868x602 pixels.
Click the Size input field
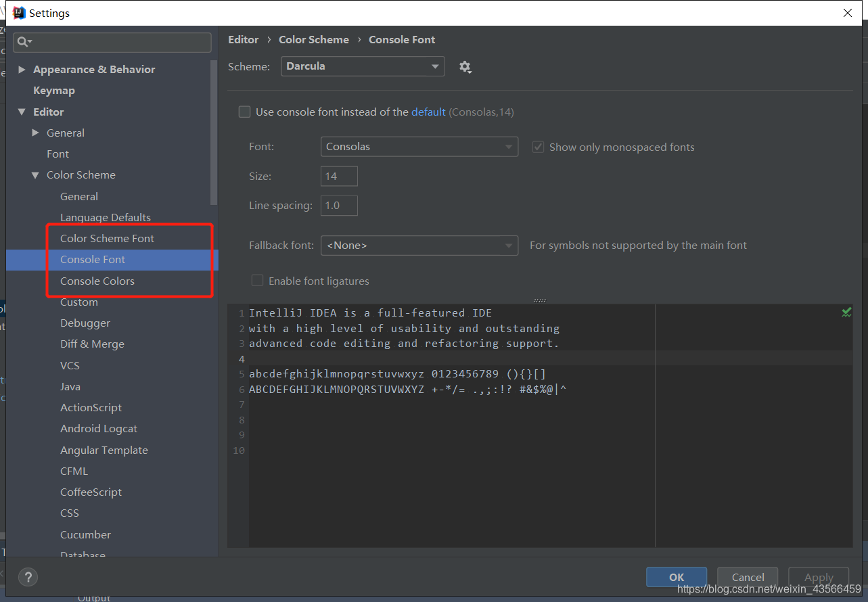click(x=339, y=176)
